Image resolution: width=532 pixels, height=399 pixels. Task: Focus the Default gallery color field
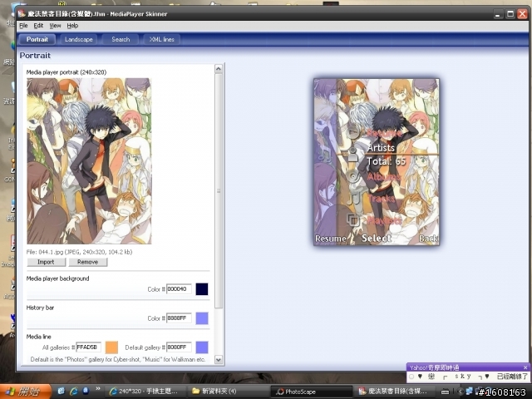coord(179,347)
